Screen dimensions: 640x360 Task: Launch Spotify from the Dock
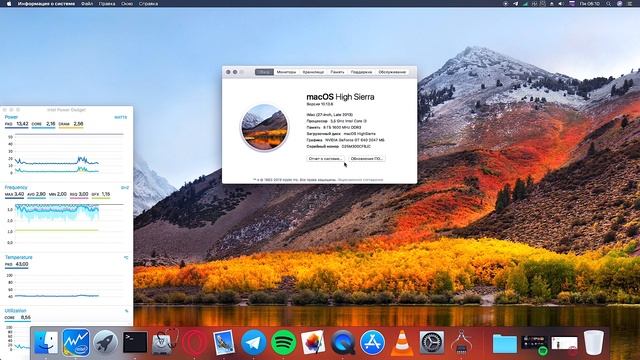(283, 342)
